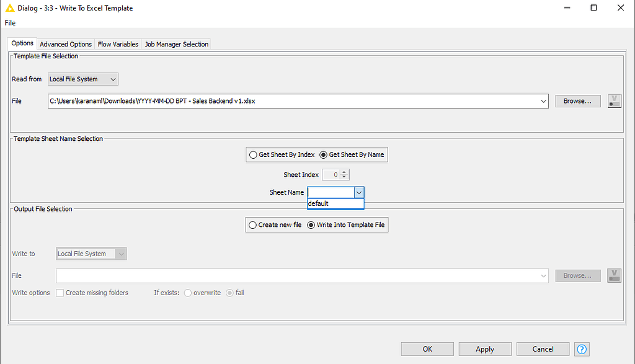
Task: Click flow variable icon beside output File field
Action: pos(614,275)
